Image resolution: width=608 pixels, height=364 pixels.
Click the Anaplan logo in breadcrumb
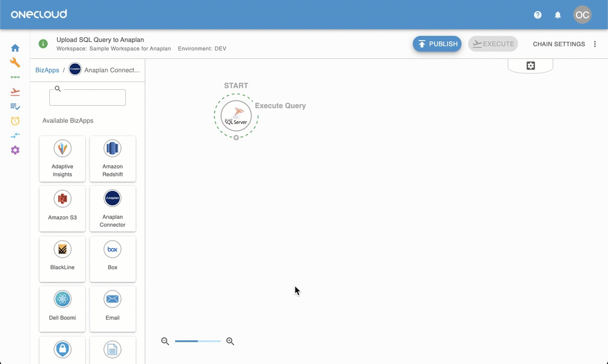point(75,70)
